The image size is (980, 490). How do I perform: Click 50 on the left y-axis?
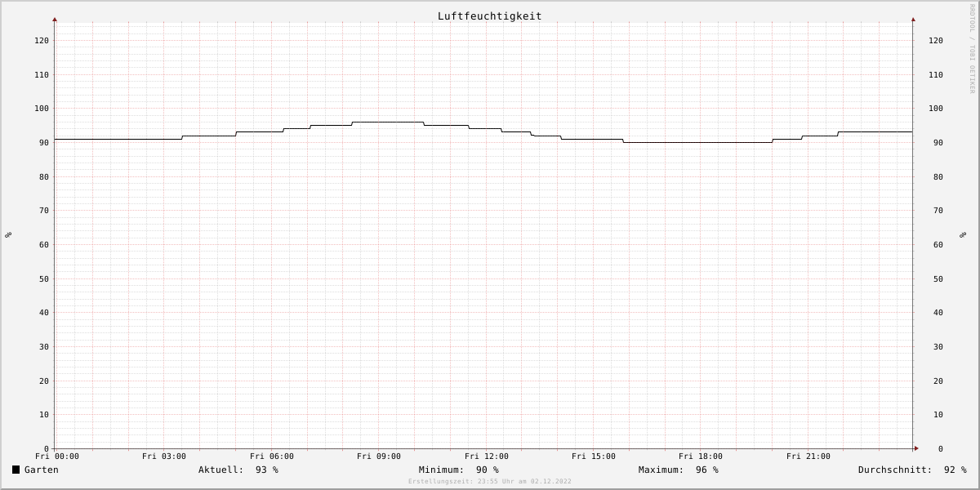pyautogui.click(x=43, y=278)
